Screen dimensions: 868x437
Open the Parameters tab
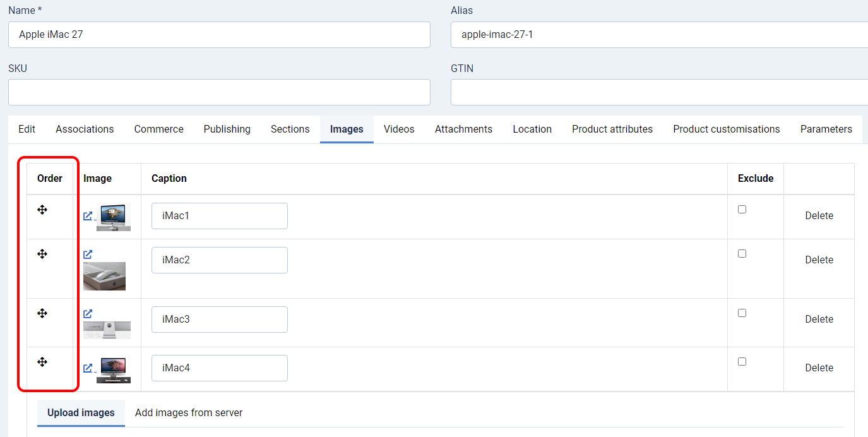pyautogui.click(x=826, y=129)
